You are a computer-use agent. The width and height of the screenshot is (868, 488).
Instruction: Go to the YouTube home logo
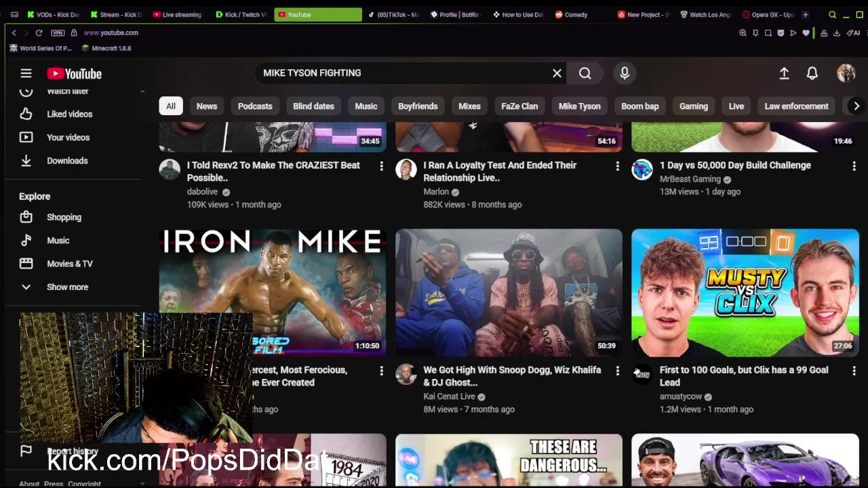click(74, 74)
